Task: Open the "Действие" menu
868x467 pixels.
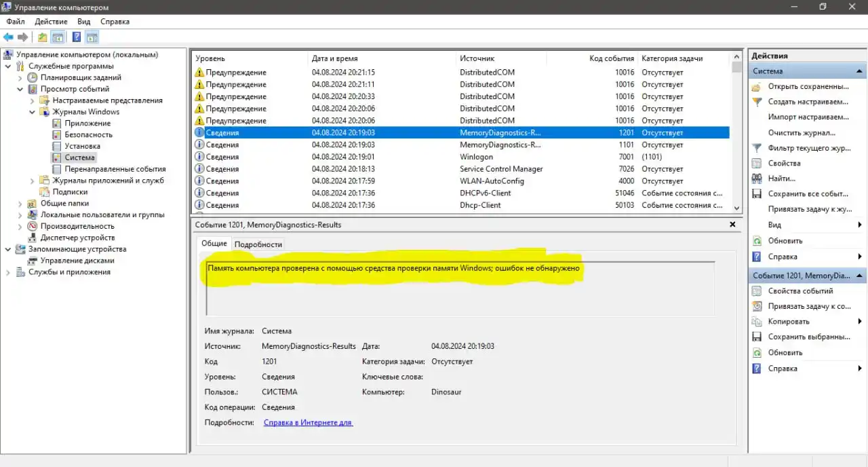Action: [51, 22]
